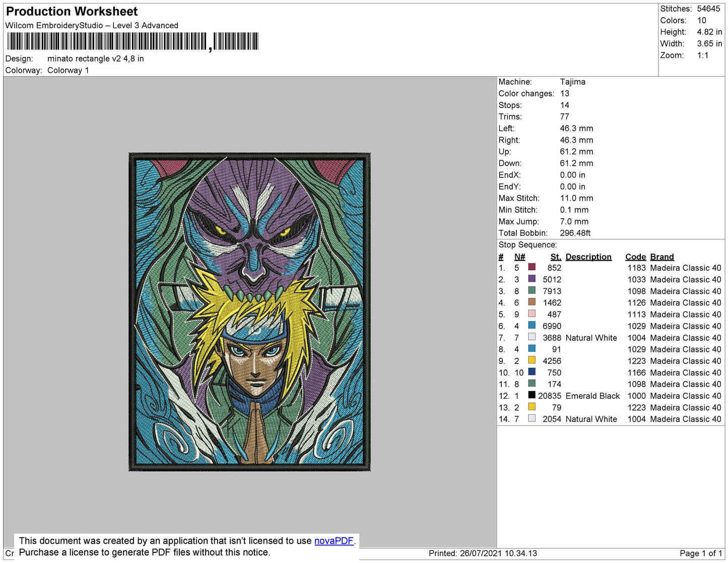Click the EndX value '0.00 in'
Image resolution: width=728 pixels, height=563 pixels.
572,175
